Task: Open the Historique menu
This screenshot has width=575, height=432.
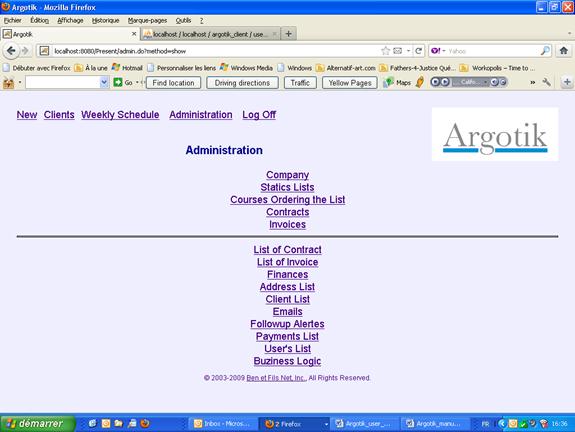Action: tap(105, 21)
